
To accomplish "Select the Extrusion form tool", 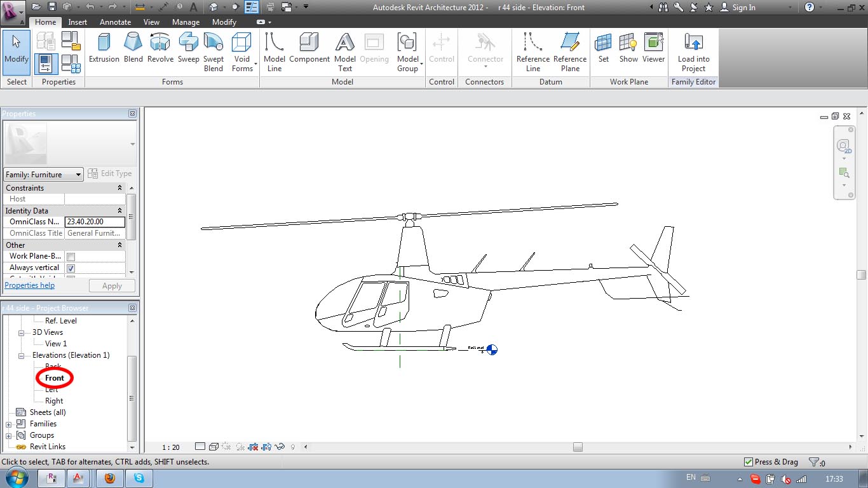I will coord(104,49).
